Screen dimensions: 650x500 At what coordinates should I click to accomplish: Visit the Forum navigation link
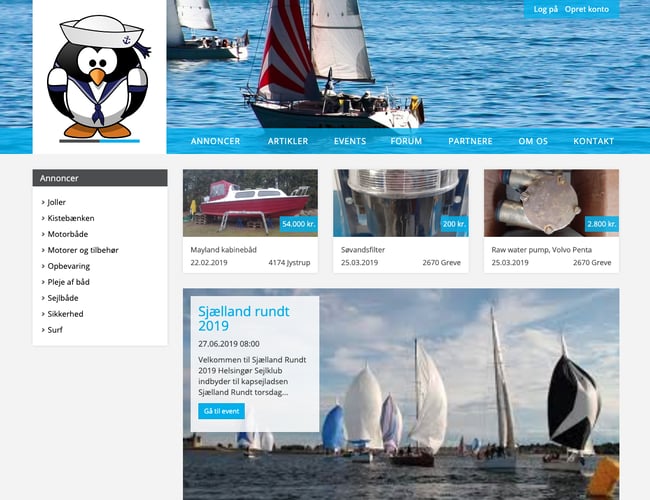[x=406, y=141]
